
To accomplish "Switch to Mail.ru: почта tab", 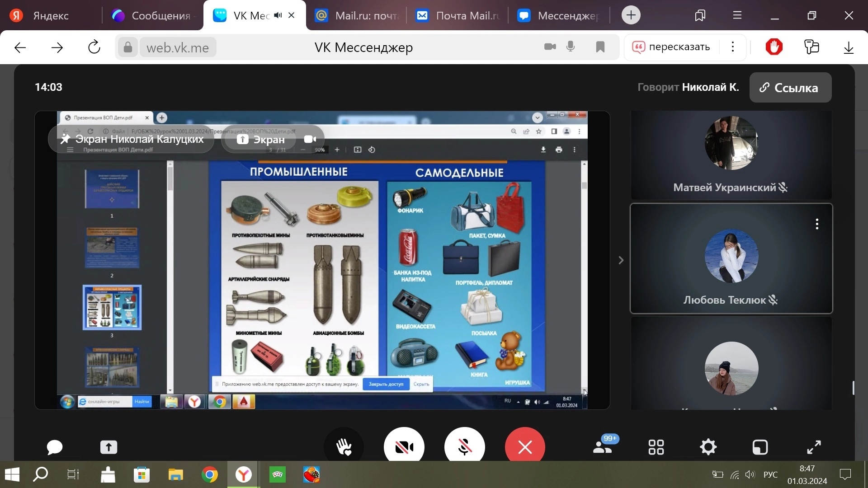I will pos(356,15).
